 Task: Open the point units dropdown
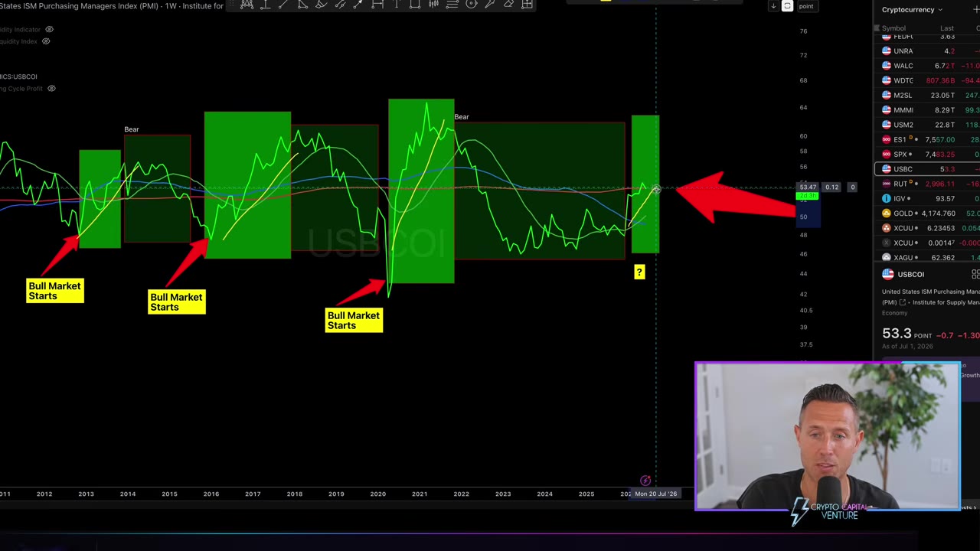tap(805, 6)
